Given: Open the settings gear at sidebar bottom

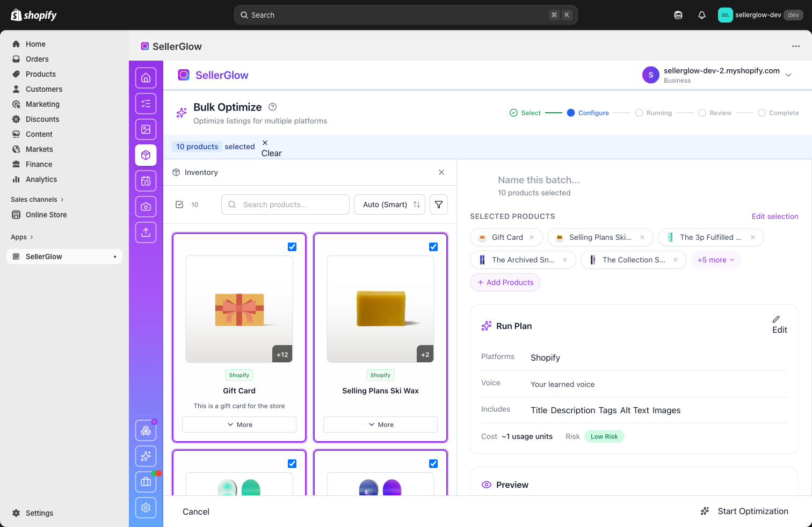Looking at the screenshot, I should (146, 508).
